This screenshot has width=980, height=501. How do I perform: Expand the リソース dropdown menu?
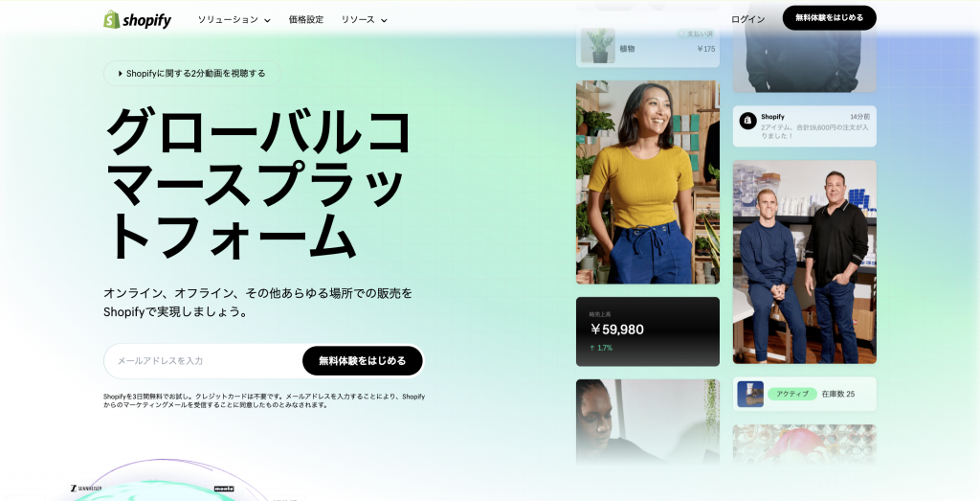click(x=364, y=19)
